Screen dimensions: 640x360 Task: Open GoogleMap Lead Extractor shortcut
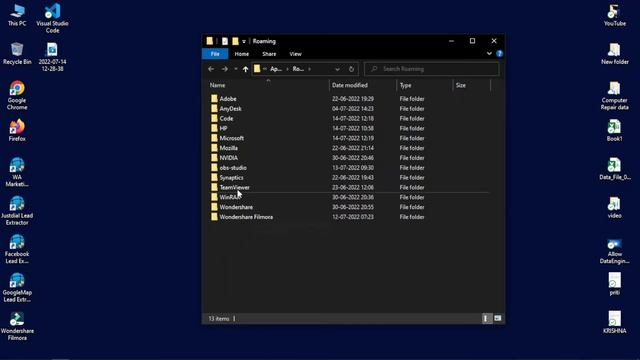coord(17,287)
